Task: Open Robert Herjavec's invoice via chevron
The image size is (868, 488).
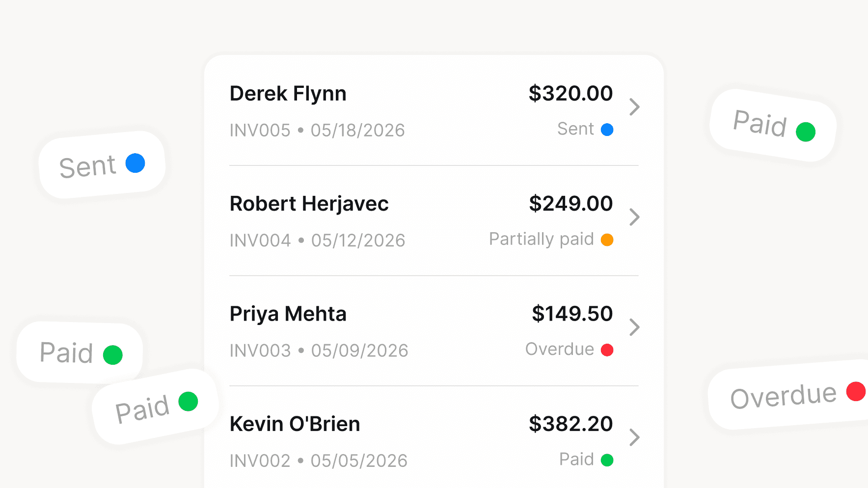Action: 634,217
